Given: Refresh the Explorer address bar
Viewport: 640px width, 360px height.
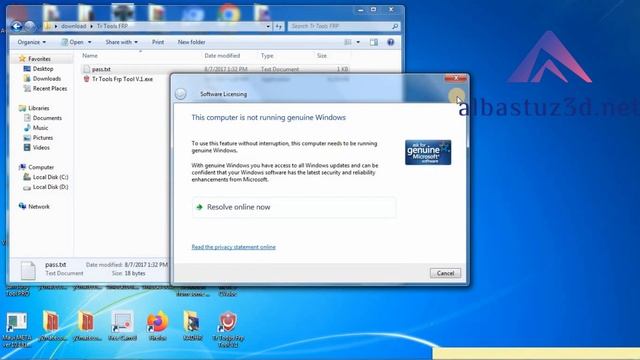Looking at the screenshot, I should (279, 26).
